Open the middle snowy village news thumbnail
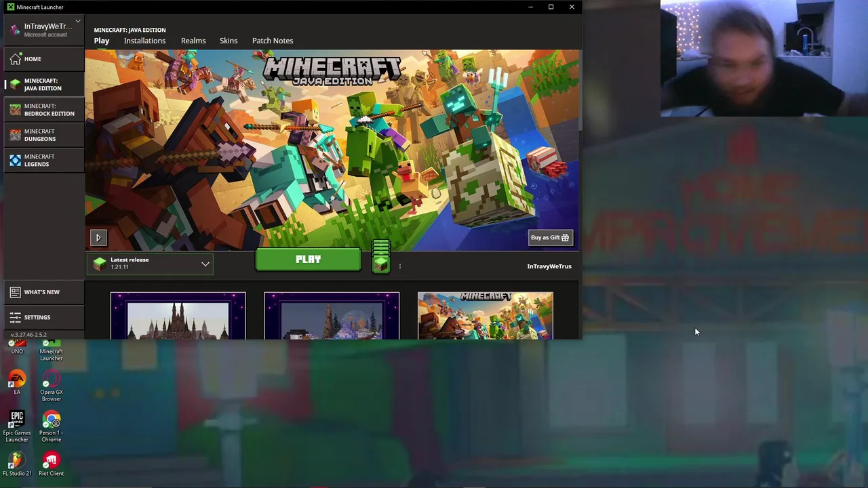This screenshot has height=488, width=868. point(332,316)
